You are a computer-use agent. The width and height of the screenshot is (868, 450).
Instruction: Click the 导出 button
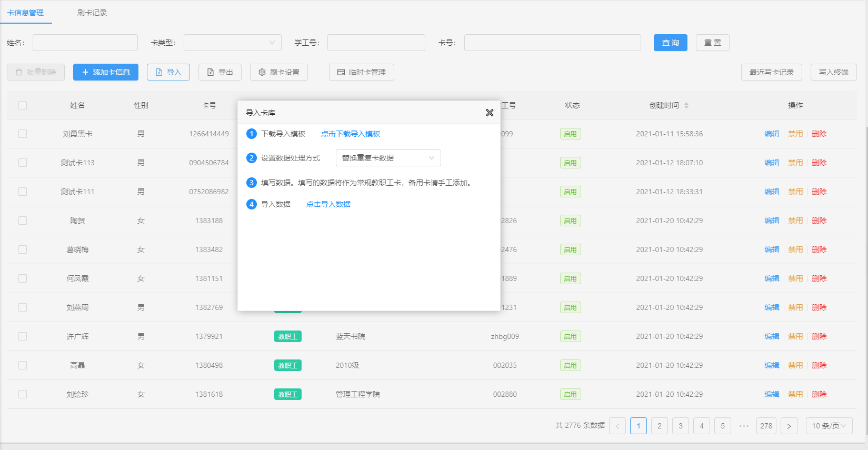220,72
